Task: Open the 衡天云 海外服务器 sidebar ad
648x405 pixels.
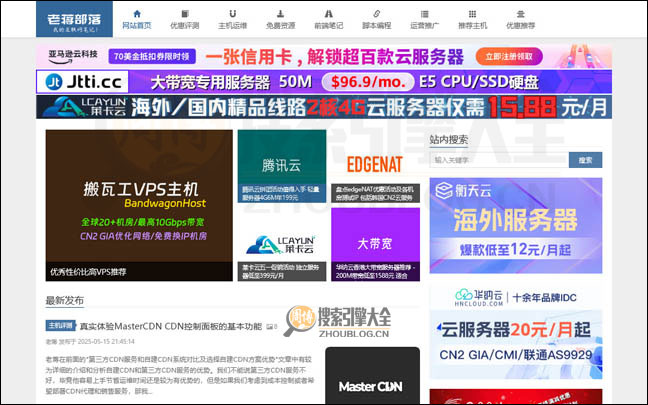Action: point(516,225)
